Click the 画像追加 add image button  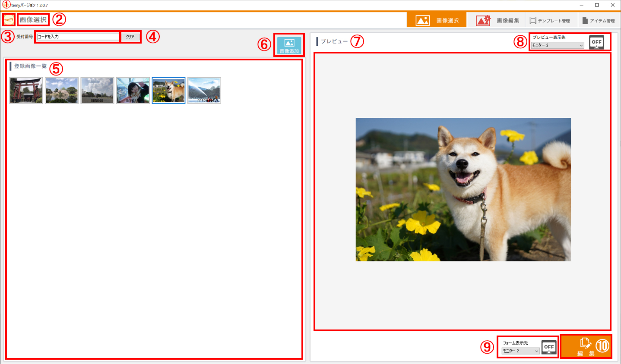tap(289, 45)
